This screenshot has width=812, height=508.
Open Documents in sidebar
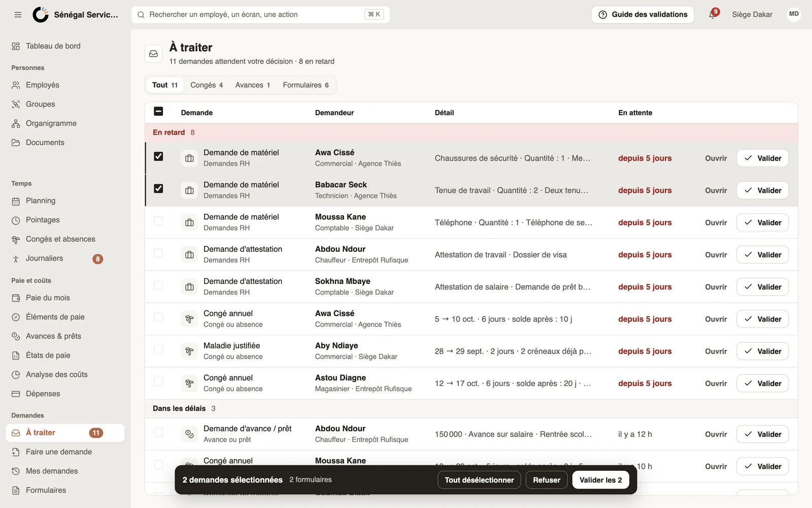[65, 143]
